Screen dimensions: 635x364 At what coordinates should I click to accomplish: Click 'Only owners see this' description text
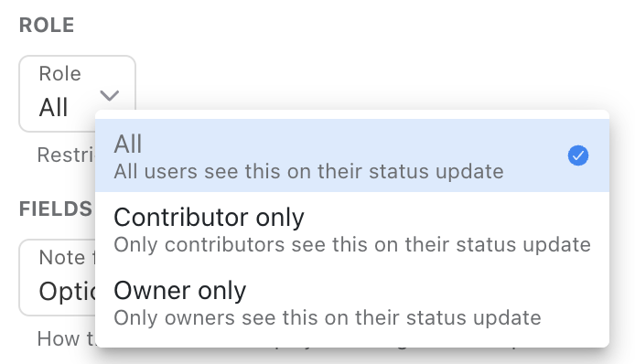pyautogui.click(x=328, y=318)
